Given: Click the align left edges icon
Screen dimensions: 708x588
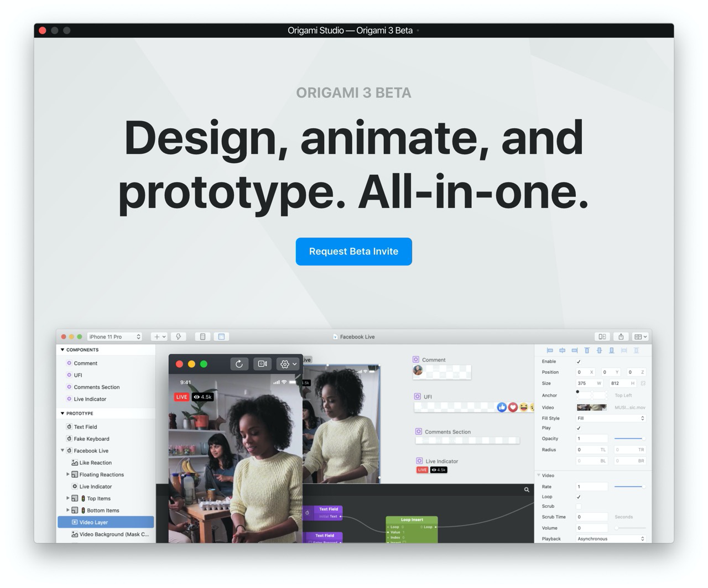Looking at the screenshot, I should point(550,350).
